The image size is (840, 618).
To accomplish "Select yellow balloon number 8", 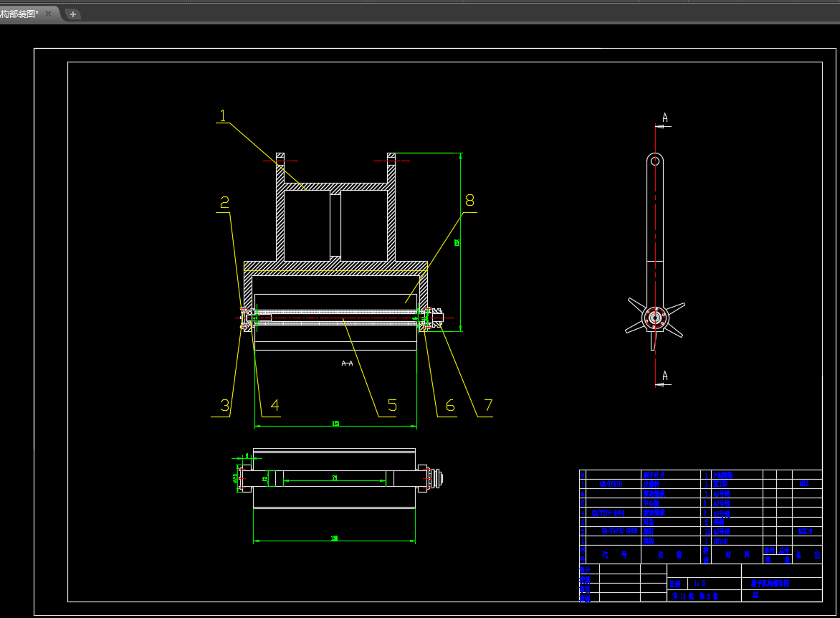I will (470, 201).
